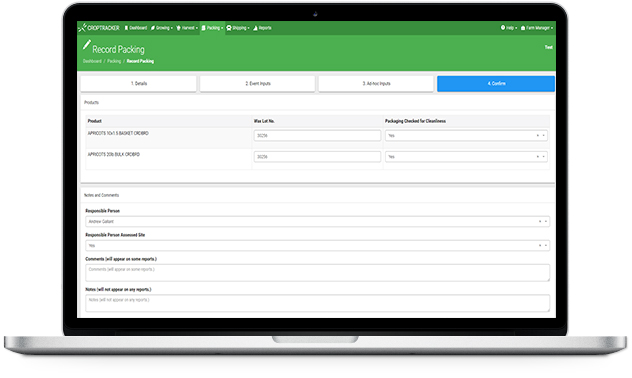Expand the Packing dropdown menu

[212, 28]
